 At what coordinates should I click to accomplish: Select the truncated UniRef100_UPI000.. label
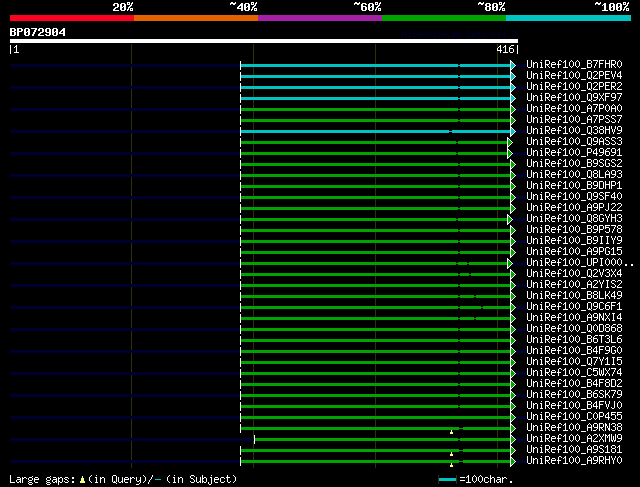click(x=580, y=263)
